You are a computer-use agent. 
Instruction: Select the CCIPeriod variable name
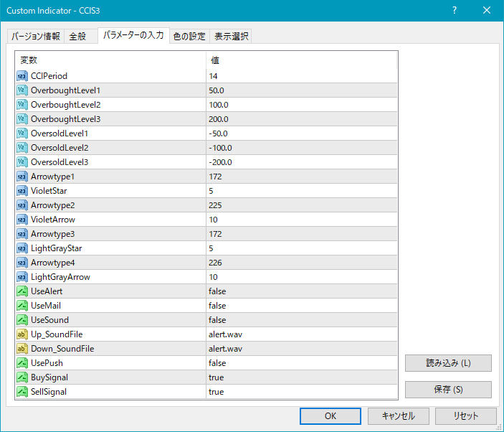pos(49,76)
